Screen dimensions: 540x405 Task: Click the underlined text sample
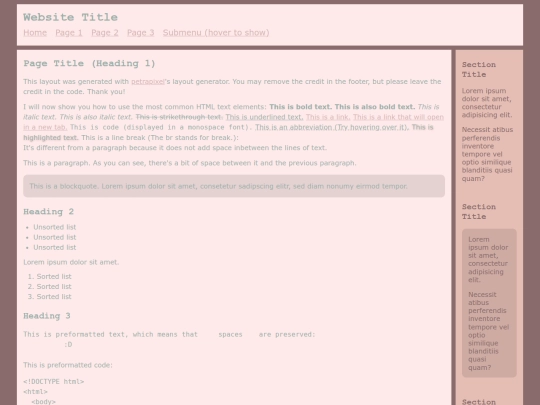[264, 117]
